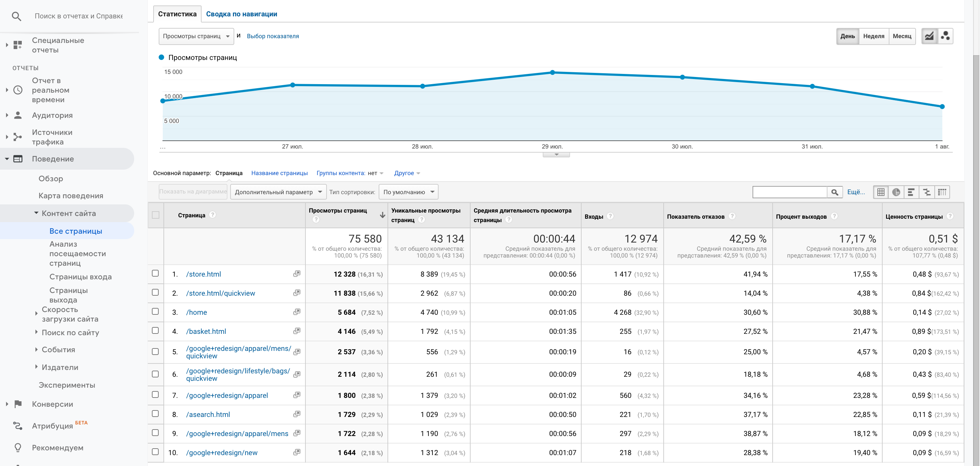The width and height of the screenshot is (980, 466).
Task: Toggle the select-all checkbox in table header
Action: [x=156, y=215]
